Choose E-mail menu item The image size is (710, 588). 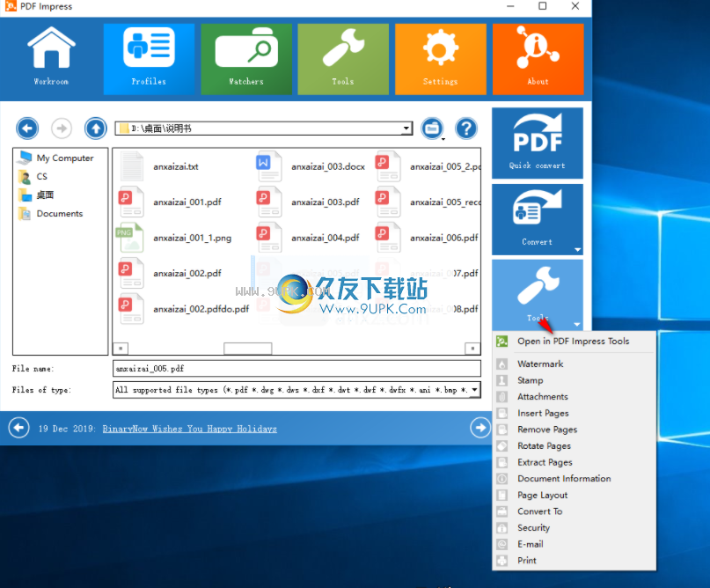pos(574,544)
